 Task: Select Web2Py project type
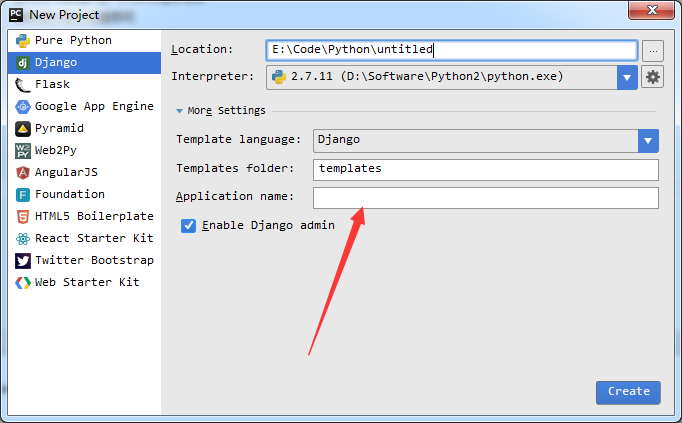(84, 150)
